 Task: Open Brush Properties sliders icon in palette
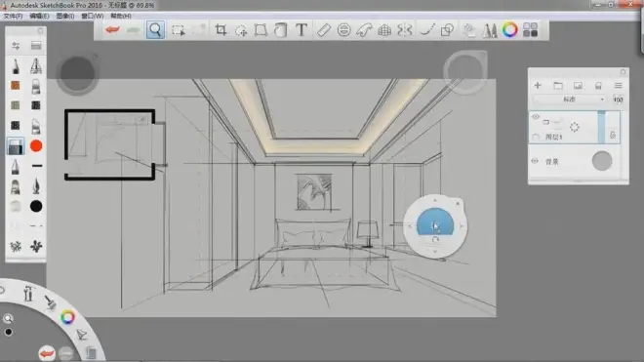[16, 46]
